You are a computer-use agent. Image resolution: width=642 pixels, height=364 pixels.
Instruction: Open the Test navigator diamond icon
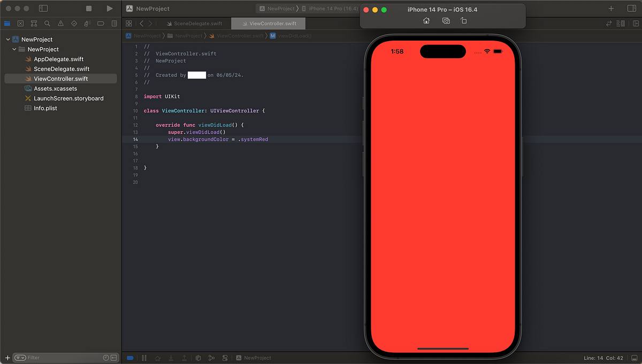tap(73, 23)
